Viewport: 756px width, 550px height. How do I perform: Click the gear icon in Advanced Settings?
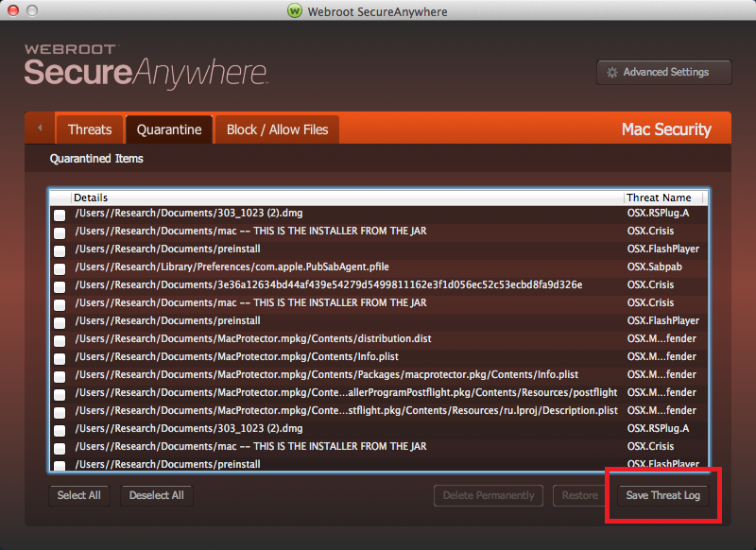coord(611,72)
